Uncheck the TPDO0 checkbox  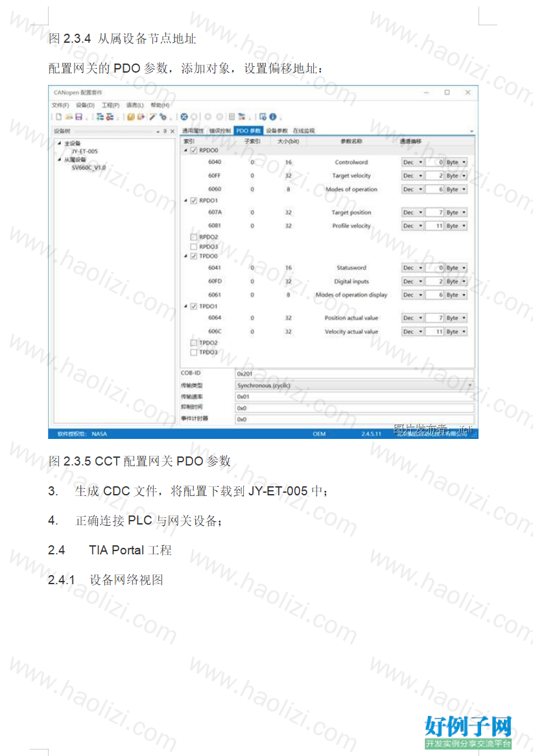193,256
